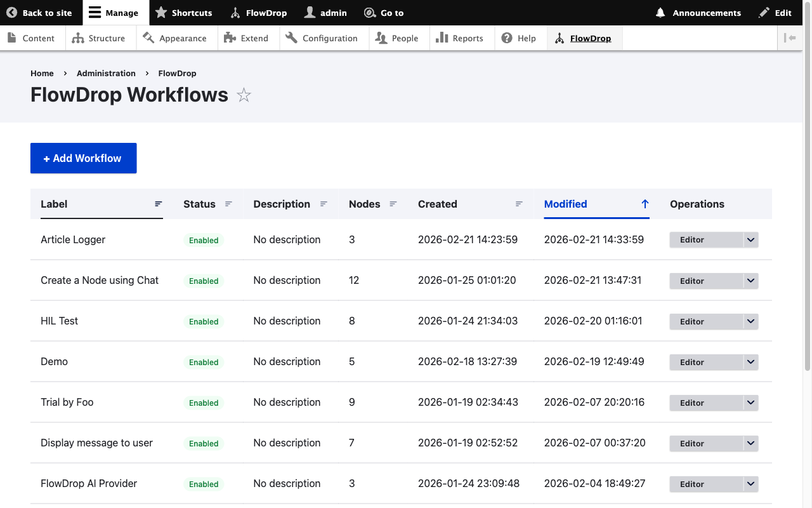This screenshot has width=812, height=508.
Task: Collapse the admin toolbar with the pin icon
Action: 790,37
